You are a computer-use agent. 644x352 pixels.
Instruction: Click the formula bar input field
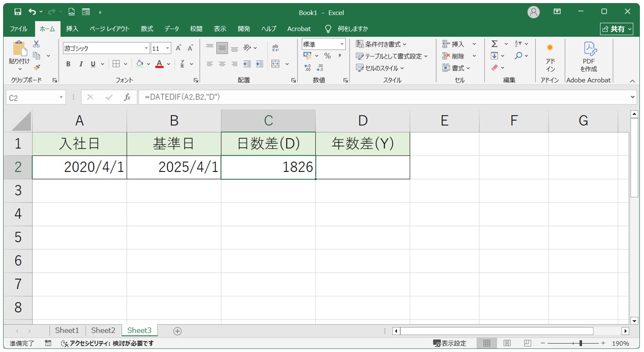tap(383, 97)
